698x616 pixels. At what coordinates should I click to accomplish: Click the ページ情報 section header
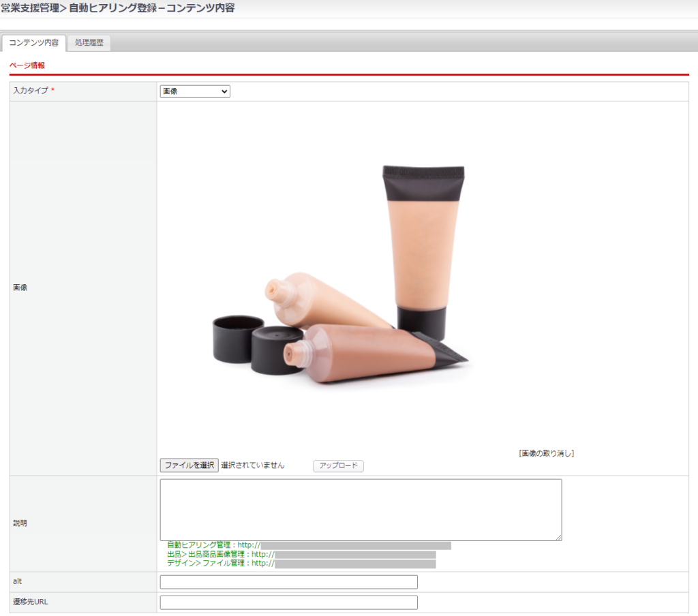27,65
